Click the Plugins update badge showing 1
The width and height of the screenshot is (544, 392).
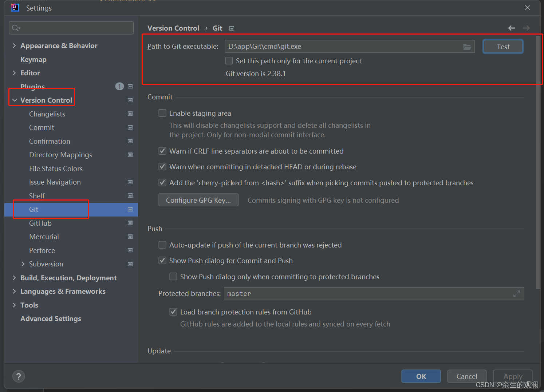coord(119,86)
